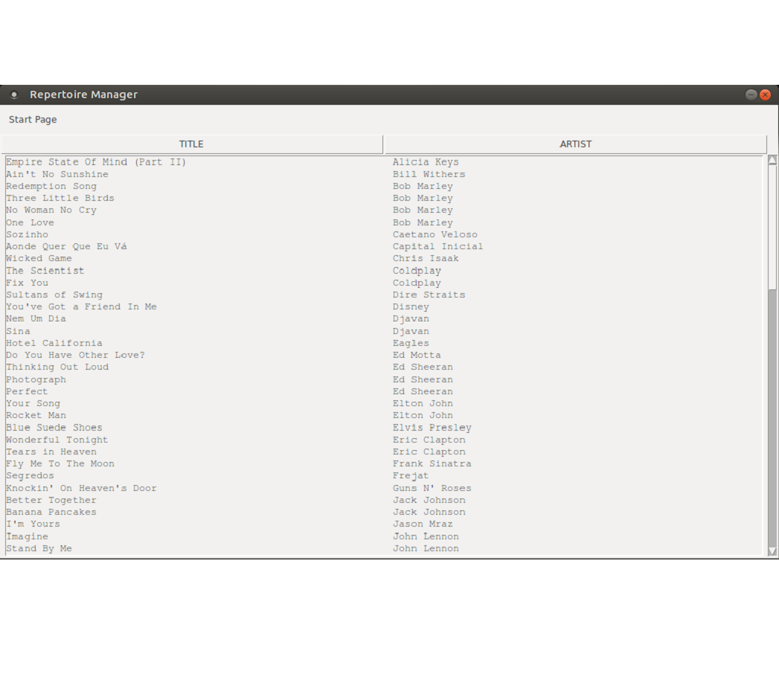Click artist Chris Isaak
This screenshot has width=779, height=700.
point(426,258)
